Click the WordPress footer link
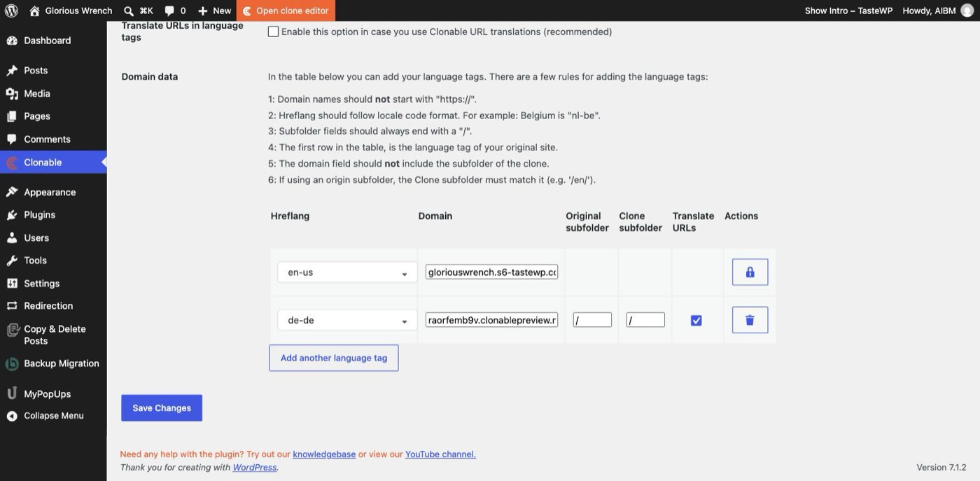 255,467
